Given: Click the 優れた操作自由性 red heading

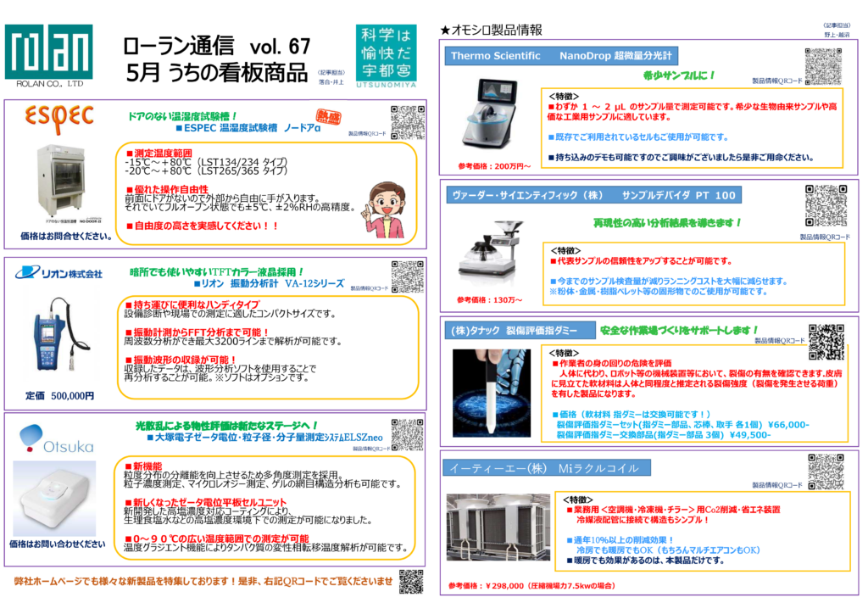Looking at the screenshot, I should pyautogui.click(x=168, y=189).
